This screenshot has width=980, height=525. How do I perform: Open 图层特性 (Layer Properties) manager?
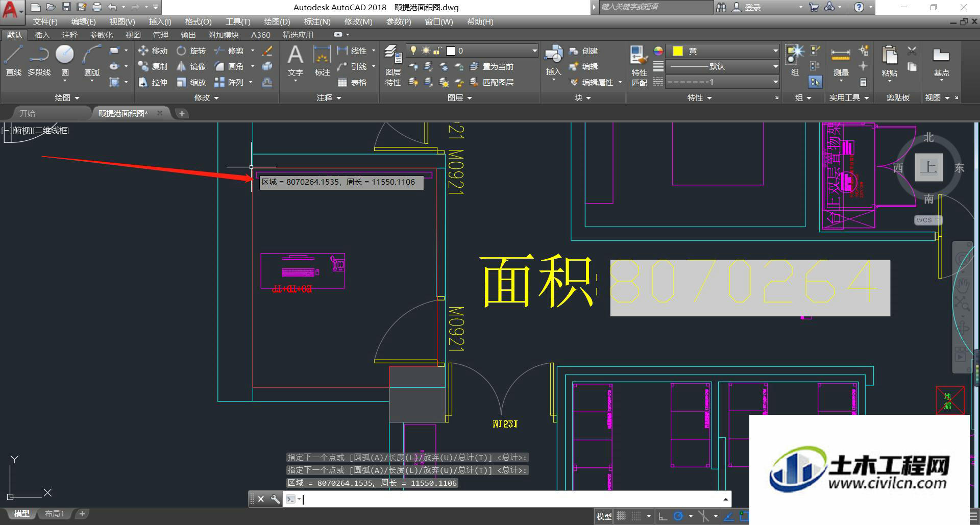(x=393, y=65)
